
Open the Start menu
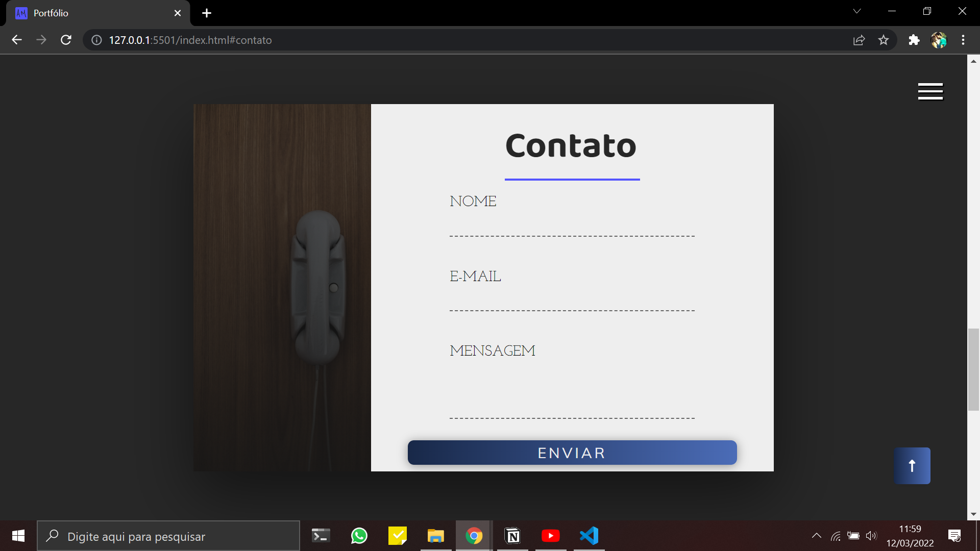(18, 536)
